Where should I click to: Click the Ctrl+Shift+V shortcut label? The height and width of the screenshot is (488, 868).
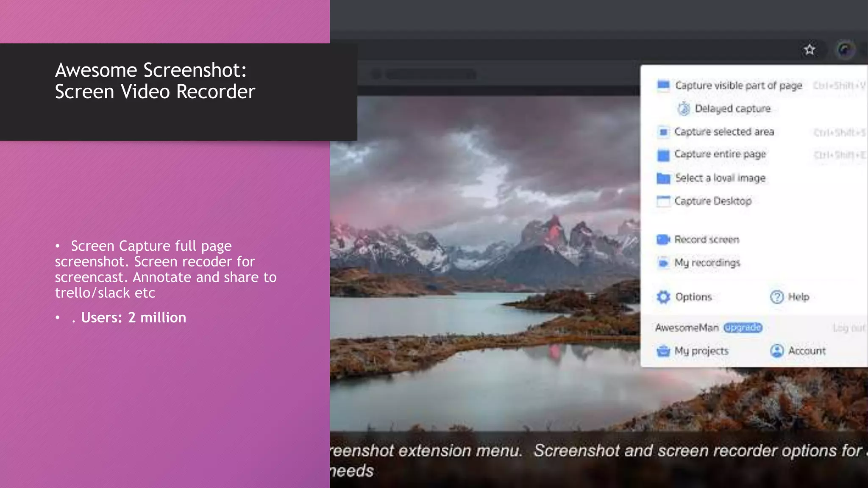[839, 86]
